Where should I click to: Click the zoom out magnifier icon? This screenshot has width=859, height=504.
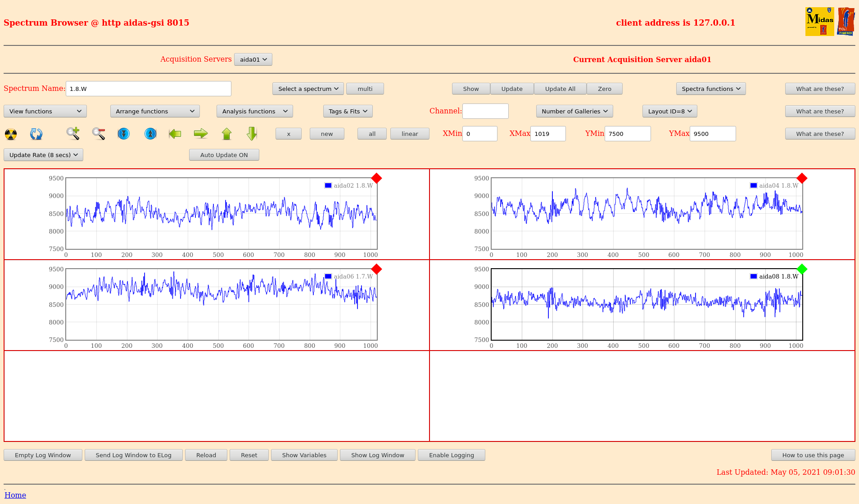[99, 134]
